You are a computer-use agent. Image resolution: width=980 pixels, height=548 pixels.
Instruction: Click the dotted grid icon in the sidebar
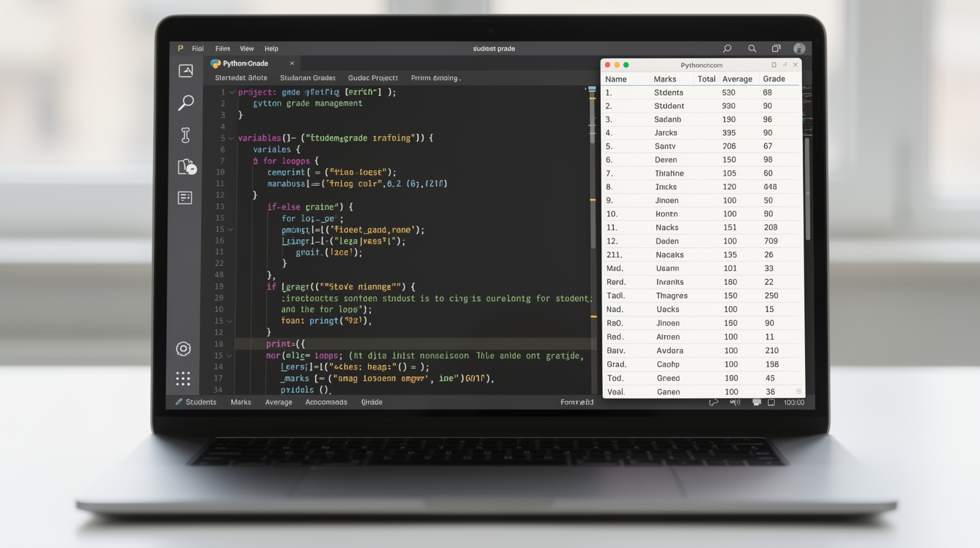pyautogui.click(x=183, y=378)
